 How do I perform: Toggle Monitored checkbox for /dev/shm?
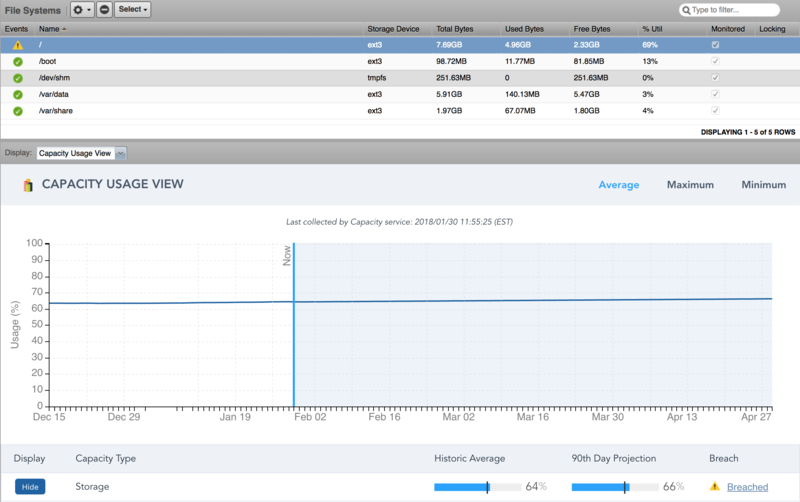tap(715, 78)
